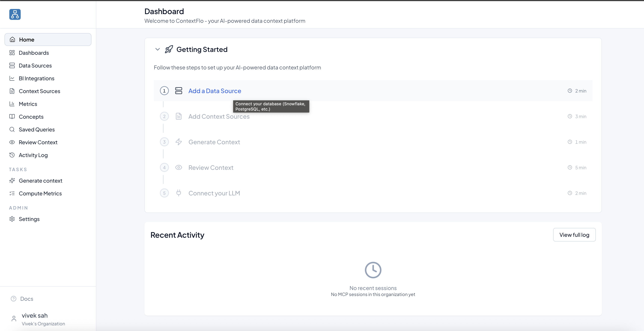
Task: Select the ContextFlo logo icon
Action: pyautogui.click(x=15, y=14)
